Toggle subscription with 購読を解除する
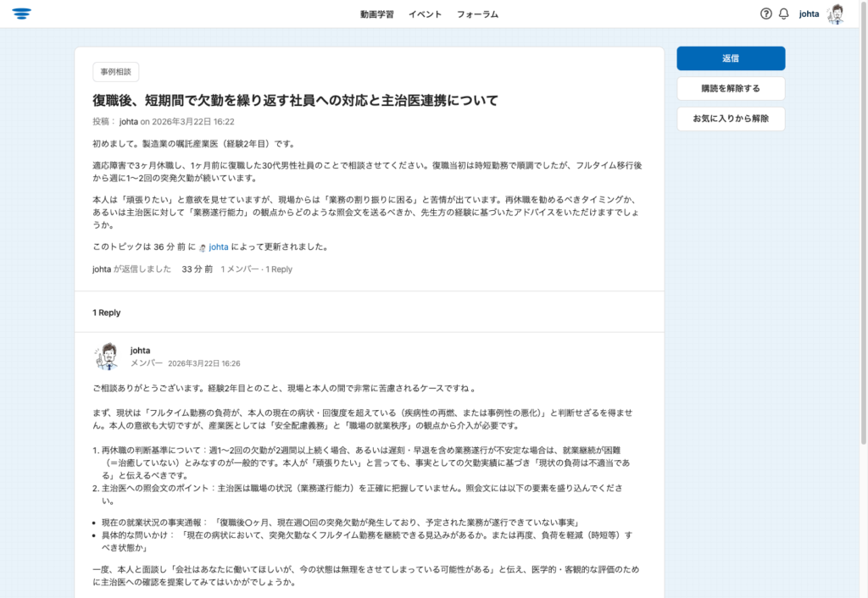The width and height of the screenshot is (868, 598). pyautogui.click(x=730, y=89)
